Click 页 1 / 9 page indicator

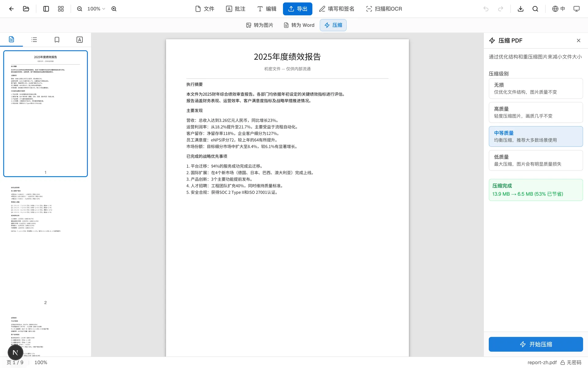click(15, 362)
